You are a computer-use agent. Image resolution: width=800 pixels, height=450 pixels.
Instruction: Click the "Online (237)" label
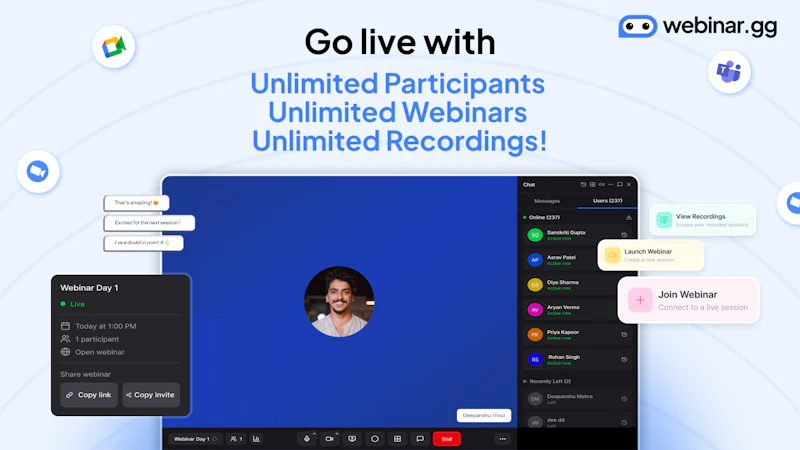pos(544,217)
